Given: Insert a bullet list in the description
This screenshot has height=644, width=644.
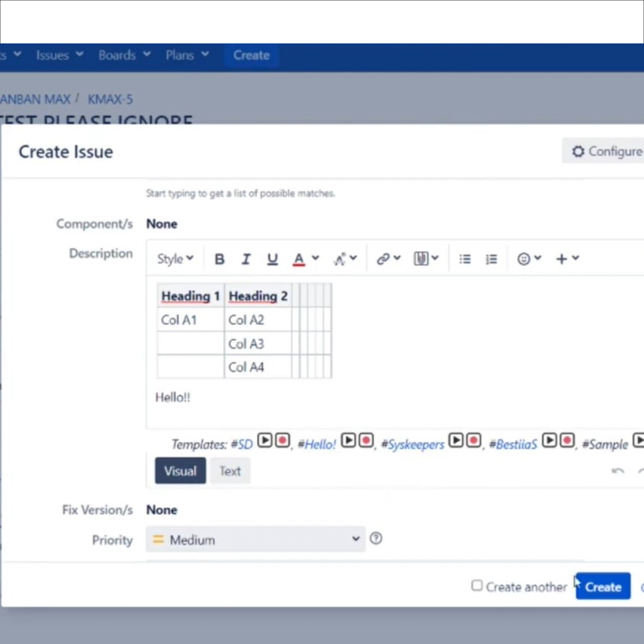Looking at the screenshot, I should tap(465, 259).
